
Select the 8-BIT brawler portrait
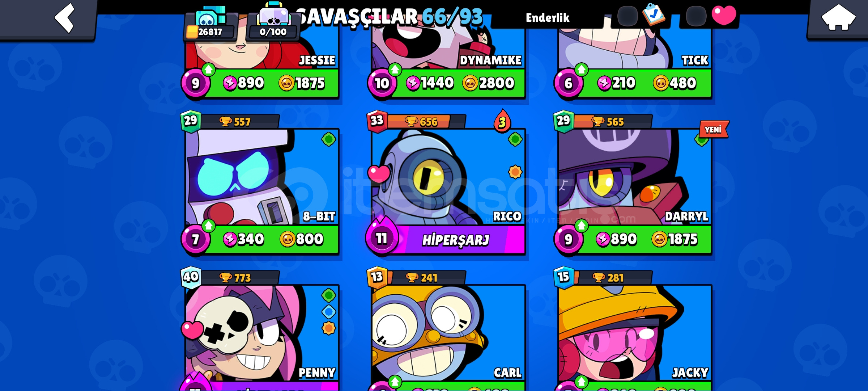(x=262, y=177)
